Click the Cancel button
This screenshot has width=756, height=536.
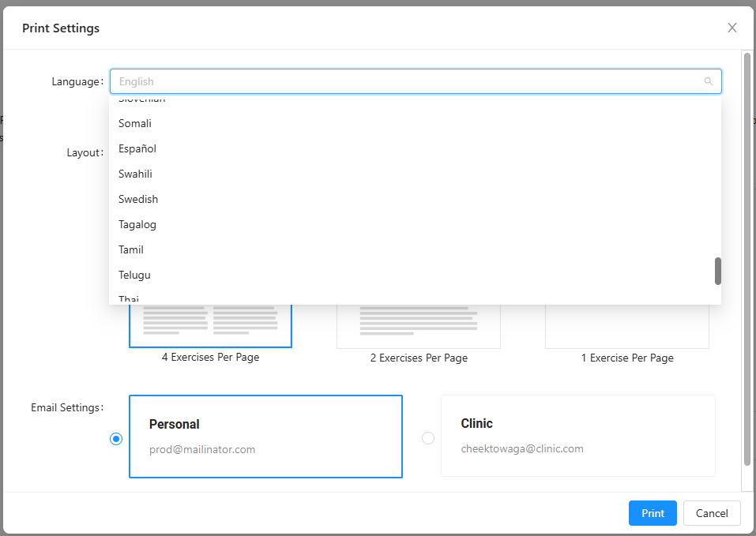[711, 513]
